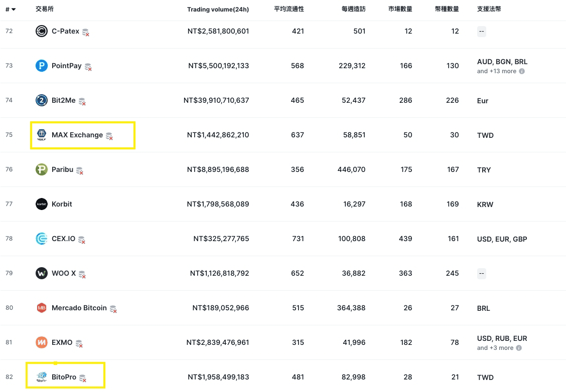Click liquidity score 731 for CEX.IO

click(x=298, y=239)
